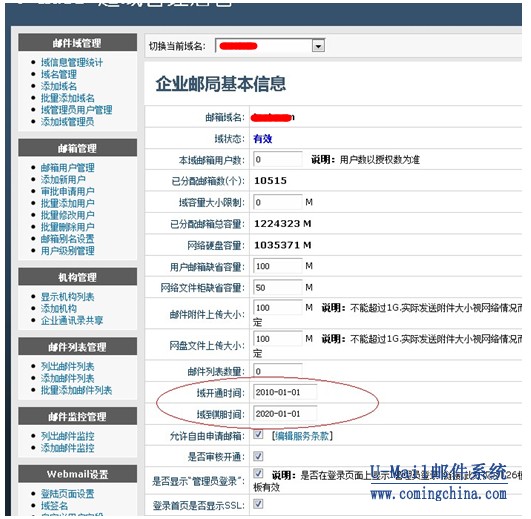Open 显示机构列表 link
This screenshot has width=531, height=519.
tap(67, 297)
